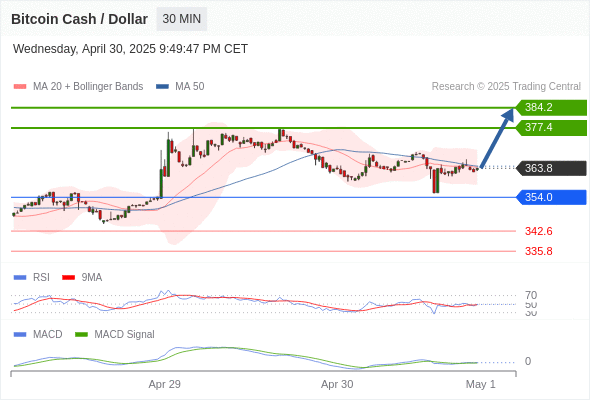The width and height of the screenshot is (590, 400).
Task: Click the 384.2 green resistance tag
Action: (x=551, y=108)
